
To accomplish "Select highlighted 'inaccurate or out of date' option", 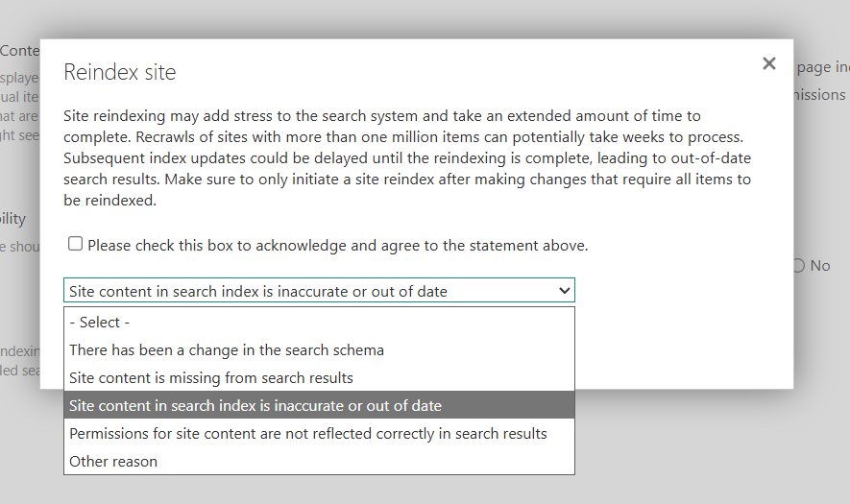I will [x=255, y=406].
